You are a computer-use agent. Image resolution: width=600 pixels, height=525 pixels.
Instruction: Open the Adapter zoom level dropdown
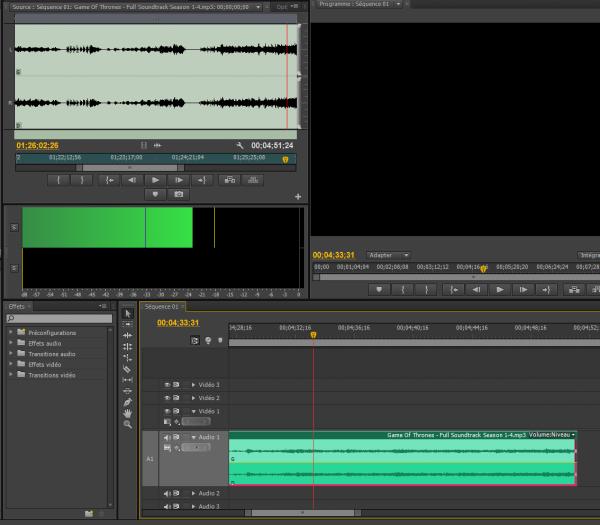point(388,255)
